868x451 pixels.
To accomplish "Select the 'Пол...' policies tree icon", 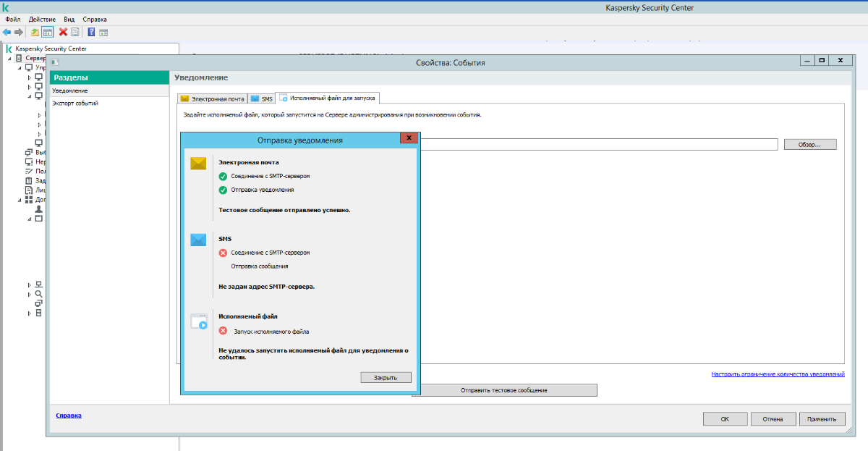I will point(29,171).
